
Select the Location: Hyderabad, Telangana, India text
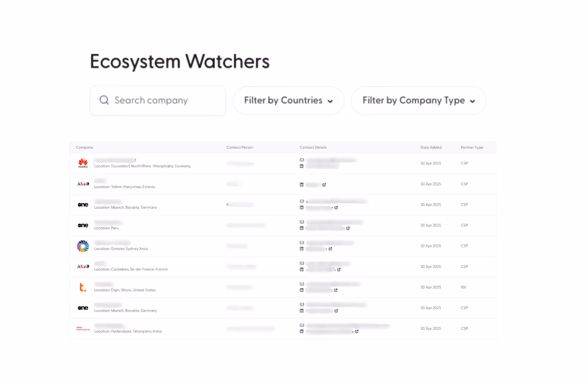128,331
